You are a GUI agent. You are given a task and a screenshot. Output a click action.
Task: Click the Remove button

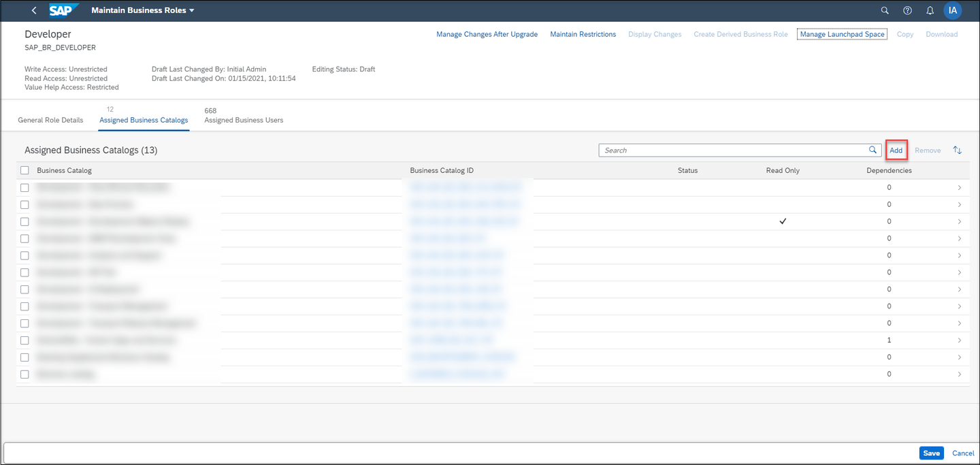tap(928, 150)
